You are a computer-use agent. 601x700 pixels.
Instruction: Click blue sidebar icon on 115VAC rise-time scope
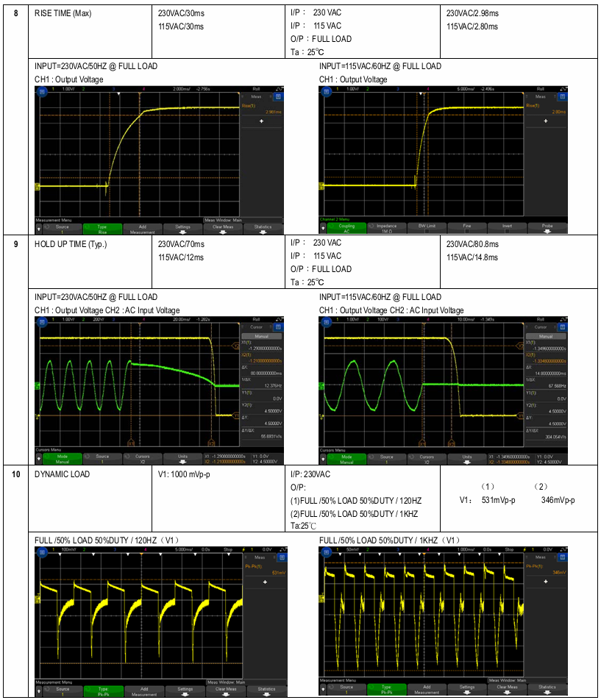click(563, 96)
